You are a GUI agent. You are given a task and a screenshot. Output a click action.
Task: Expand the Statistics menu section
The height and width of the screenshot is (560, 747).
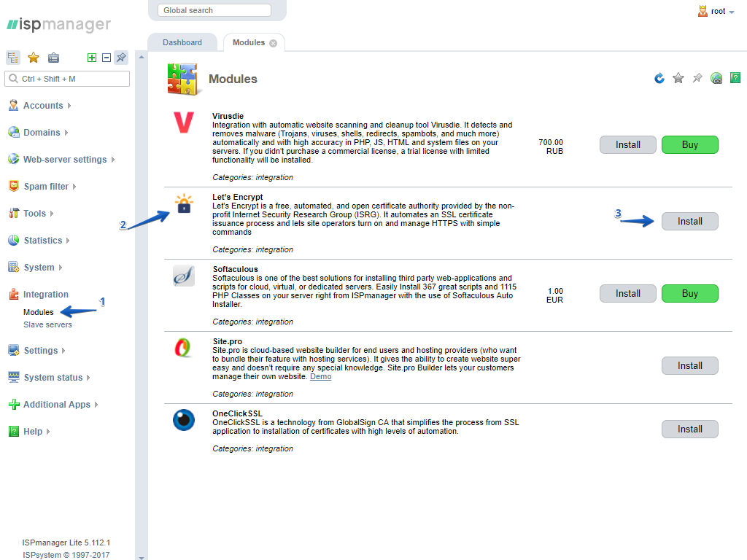click(x=68, y=241)
